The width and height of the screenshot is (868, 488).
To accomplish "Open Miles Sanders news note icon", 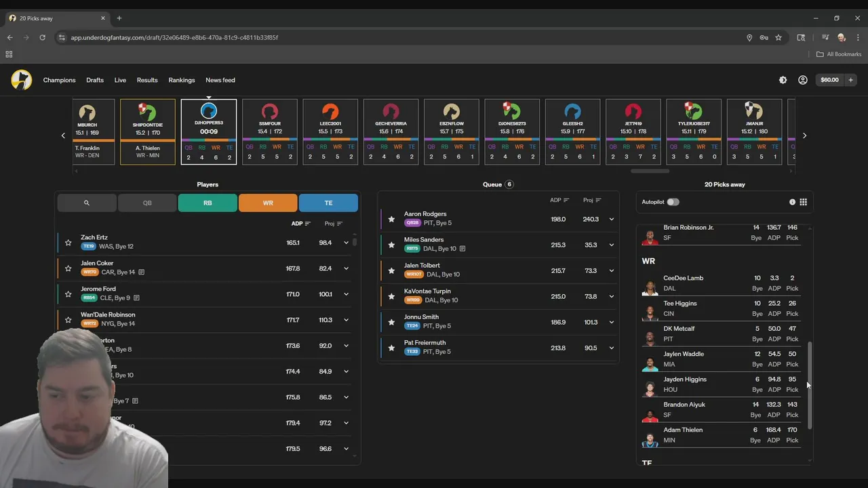I will tap(462, 249).
